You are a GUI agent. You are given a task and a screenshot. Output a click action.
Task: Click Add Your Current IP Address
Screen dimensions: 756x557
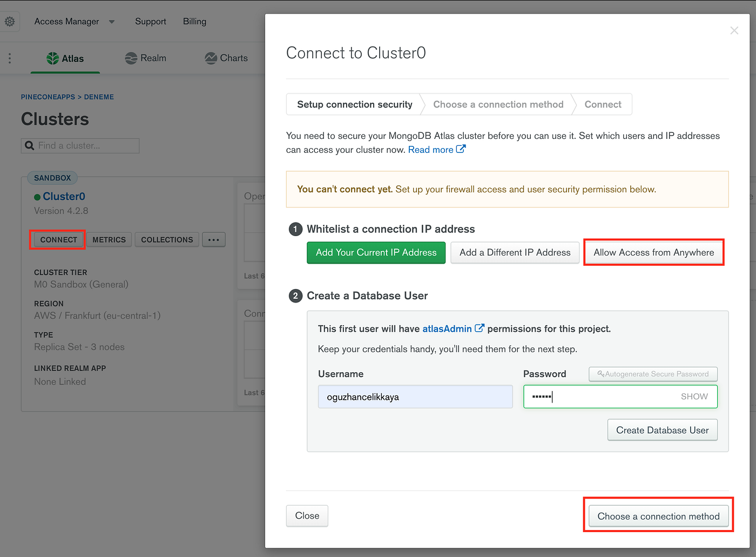pos(376,252)
